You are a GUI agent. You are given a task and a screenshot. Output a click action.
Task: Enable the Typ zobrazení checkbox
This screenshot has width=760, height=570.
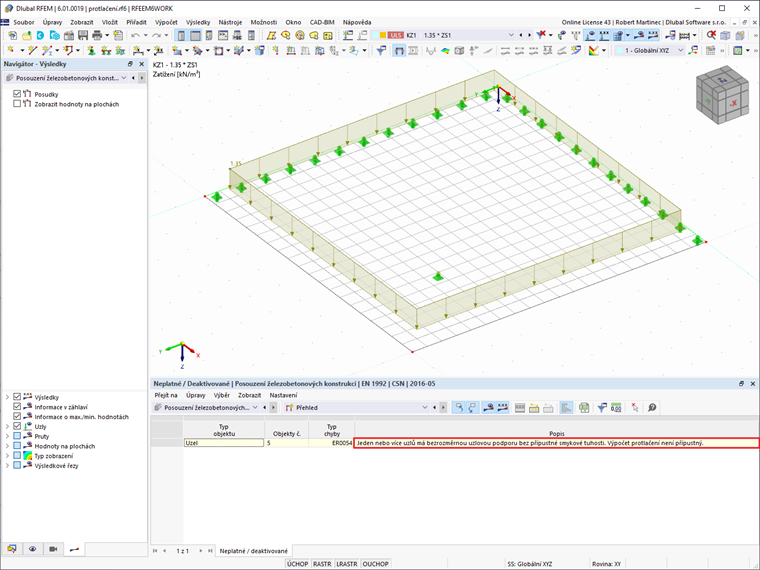coord(17,456)
